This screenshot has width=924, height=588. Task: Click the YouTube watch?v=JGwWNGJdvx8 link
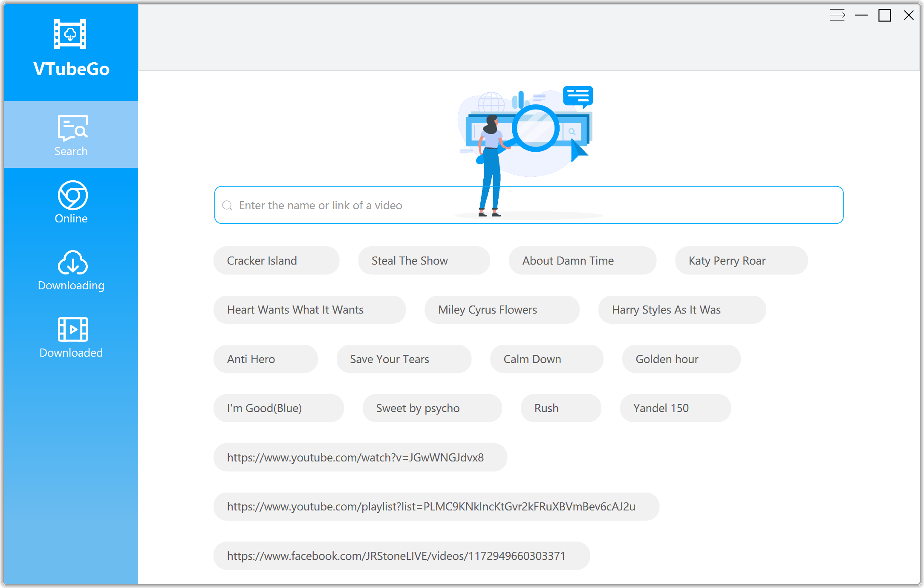(x=361, y=458)
